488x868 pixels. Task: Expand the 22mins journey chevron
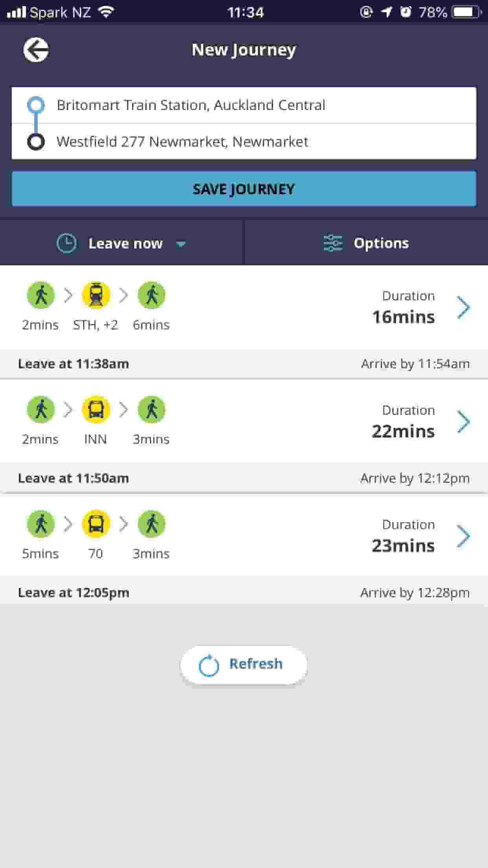point(464,421)
